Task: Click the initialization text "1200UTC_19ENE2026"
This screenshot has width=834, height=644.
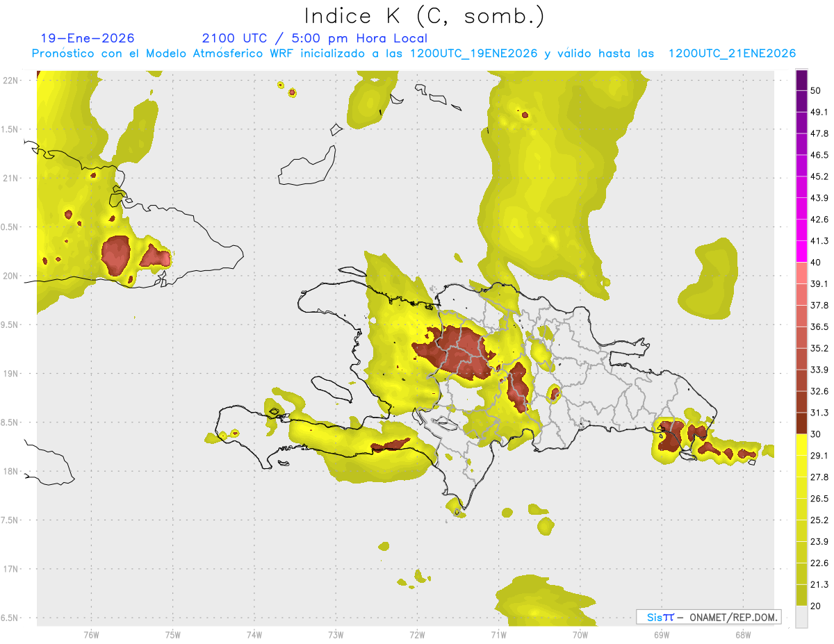Action: (474, 53)
